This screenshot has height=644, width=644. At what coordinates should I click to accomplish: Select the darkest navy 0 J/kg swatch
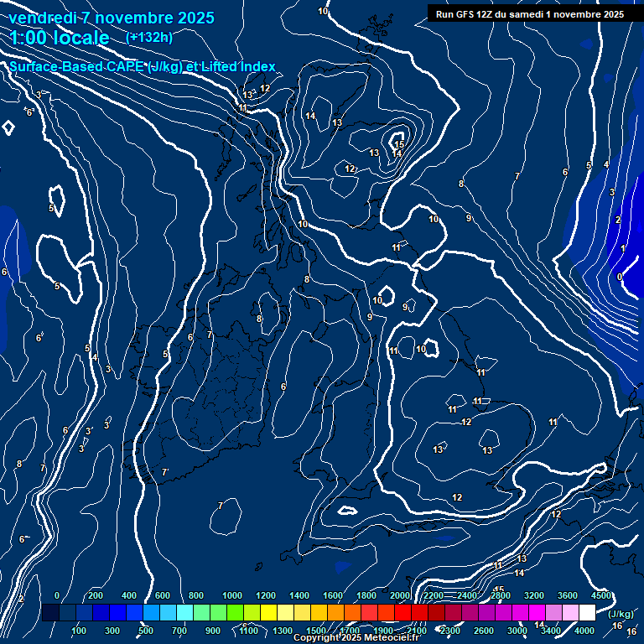coord(50,613)
